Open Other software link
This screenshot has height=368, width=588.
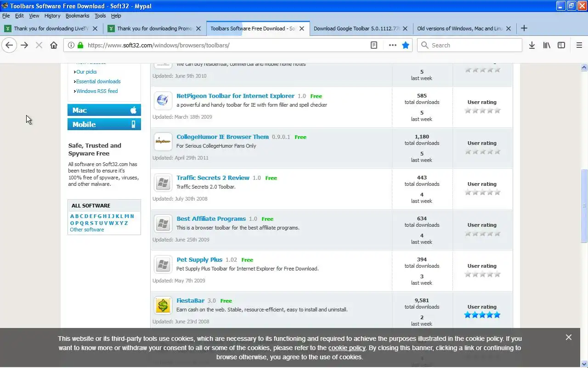coord(87,230)
